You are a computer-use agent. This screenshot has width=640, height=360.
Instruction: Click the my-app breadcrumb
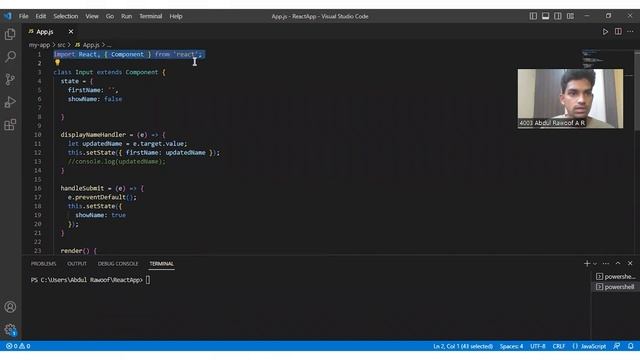click(39, 45)
